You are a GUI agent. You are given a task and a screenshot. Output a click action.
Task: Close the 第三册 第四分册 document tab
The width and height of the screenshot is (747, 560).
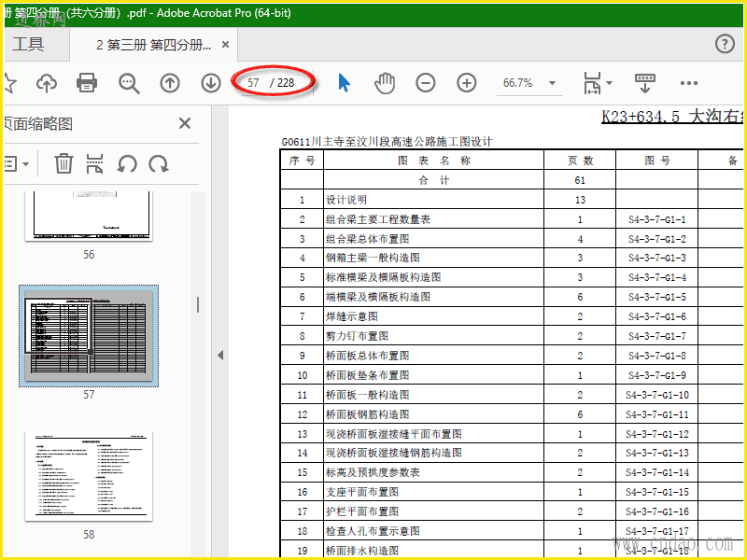tap(226, 45)
